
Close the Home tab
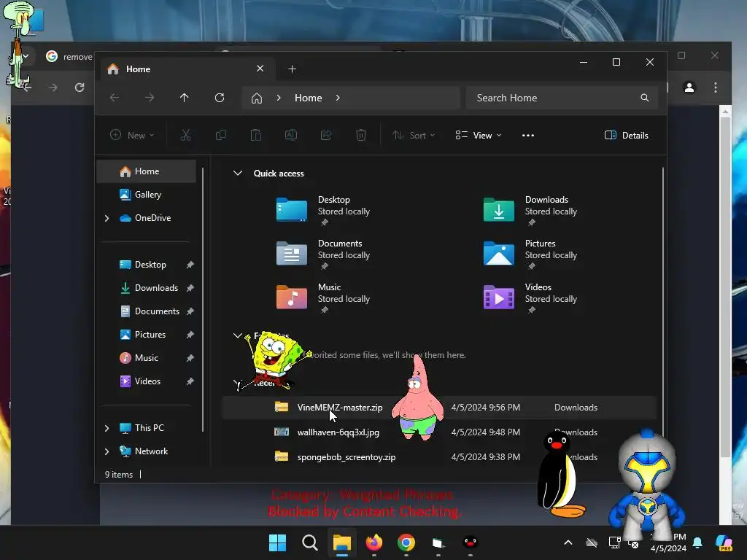click(260, 69)
